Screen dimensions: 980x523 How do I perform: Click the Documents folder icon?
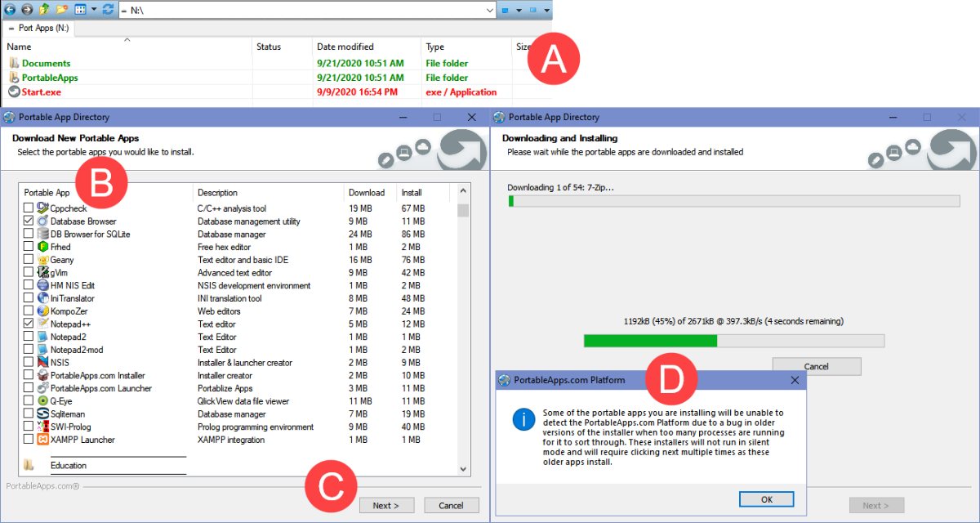point(14,63)
